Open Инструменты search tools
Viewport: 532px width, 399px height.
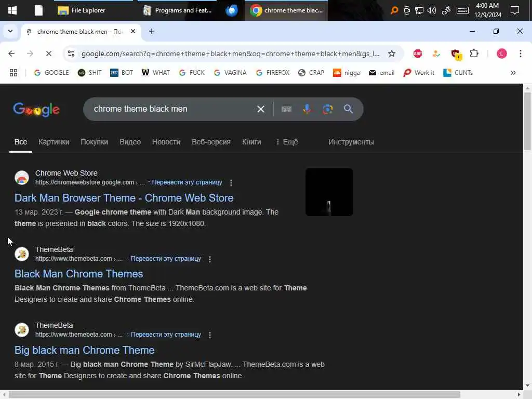point(351,142)
